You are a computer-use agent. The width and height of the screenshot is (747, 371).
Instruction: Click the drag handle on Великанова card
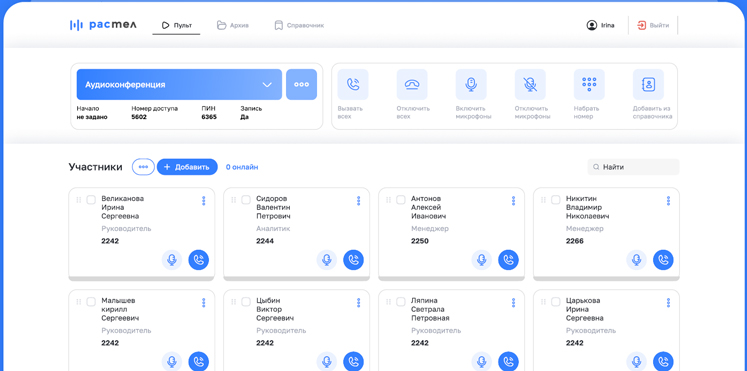click(x=79, y=200)
